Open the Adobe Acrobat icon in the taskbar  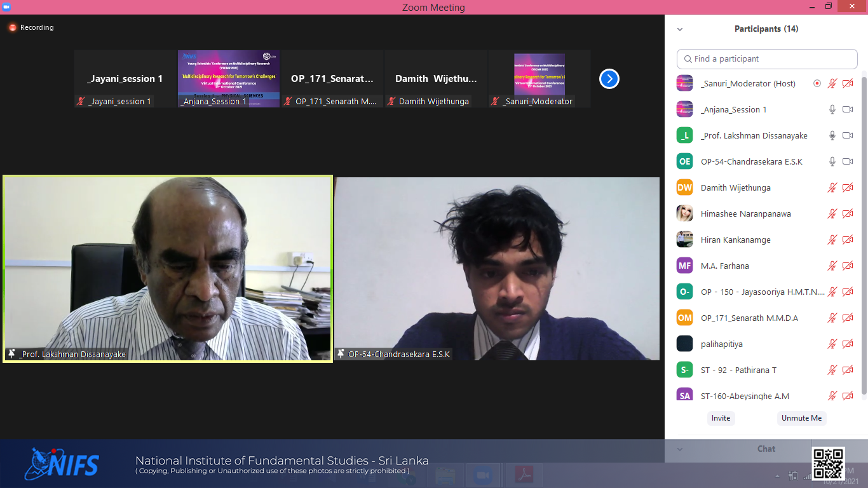click(x=524, y=475)
